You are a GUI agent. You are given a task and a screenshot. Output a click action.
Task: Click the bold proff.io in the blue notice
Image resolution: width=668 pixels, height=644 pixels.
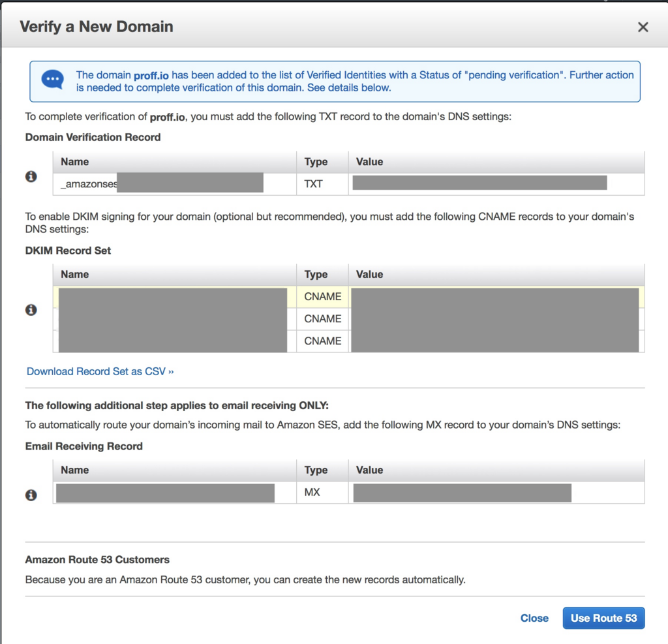[151, 76]
